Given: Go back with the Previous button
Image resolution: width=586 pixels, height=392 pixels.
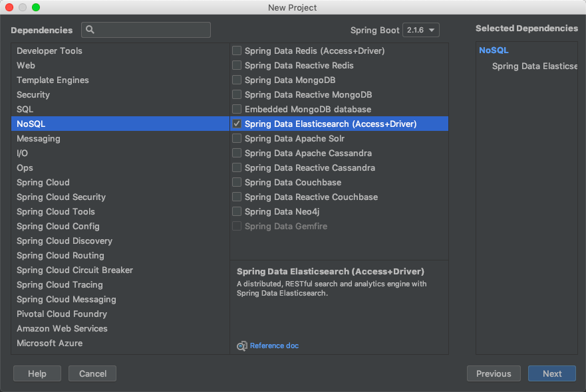Looking at the screenshot, I should point(494,373).
